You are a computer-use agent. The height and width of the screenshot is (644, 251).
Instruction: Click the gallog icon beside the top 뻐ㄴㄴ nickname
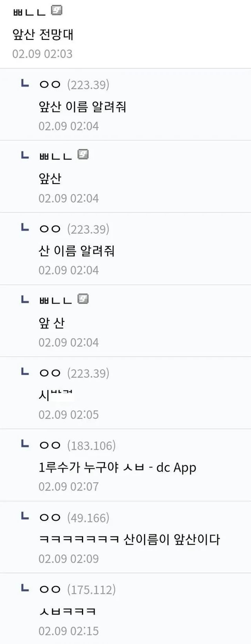click(x=57, y=11)
